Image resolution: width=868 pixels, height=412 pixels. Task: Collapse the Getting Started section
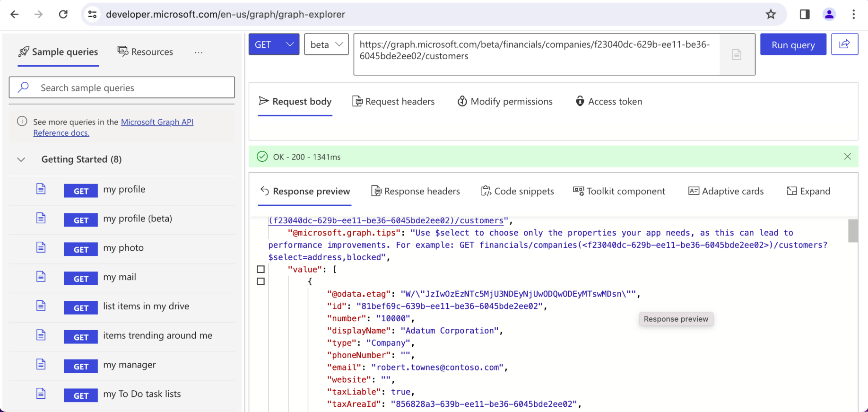(21, 159)
